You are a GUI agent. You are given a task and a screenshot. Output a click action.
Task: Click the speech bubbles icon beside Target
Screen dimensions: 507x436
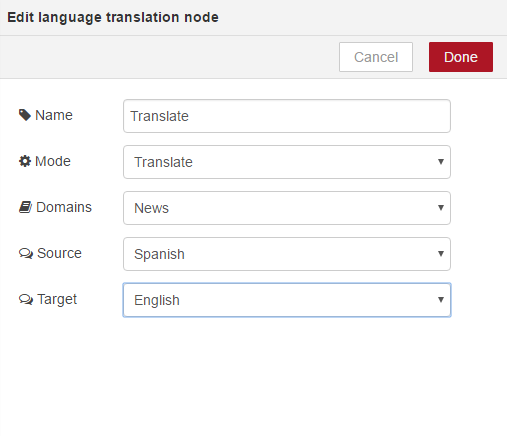(26, 299)
